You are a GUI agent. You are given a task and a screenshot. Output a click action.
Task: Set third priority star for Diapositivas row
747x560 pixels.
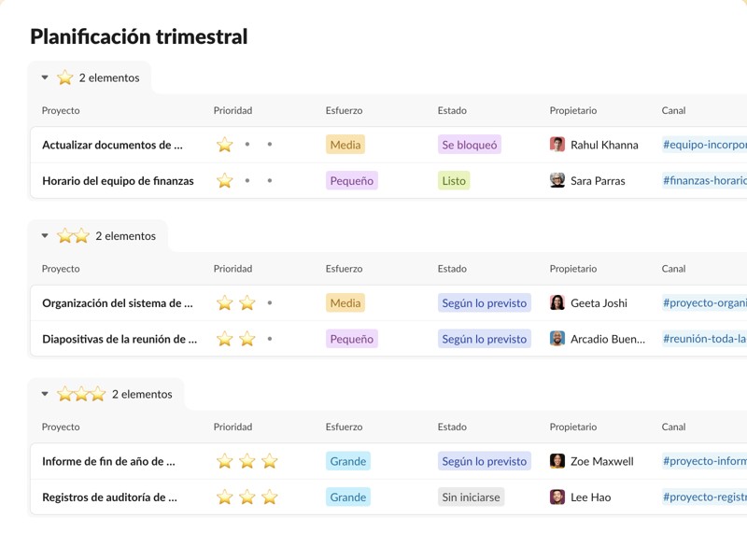[x=270, y=339]
